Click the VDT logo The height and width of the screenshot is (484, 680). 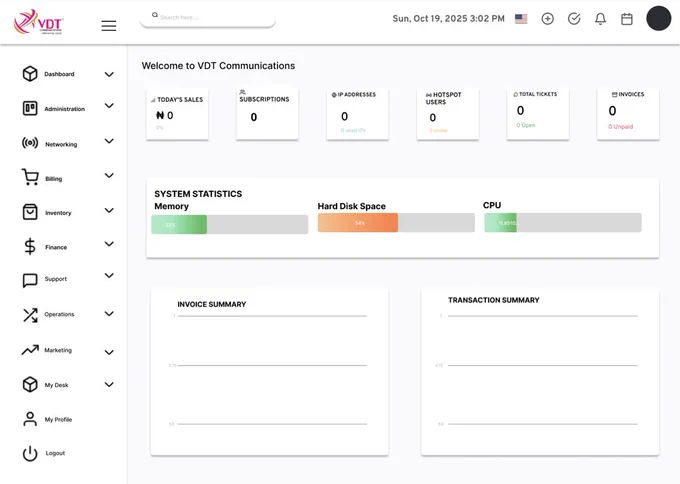pyautogui.click(x=39, y=22)
